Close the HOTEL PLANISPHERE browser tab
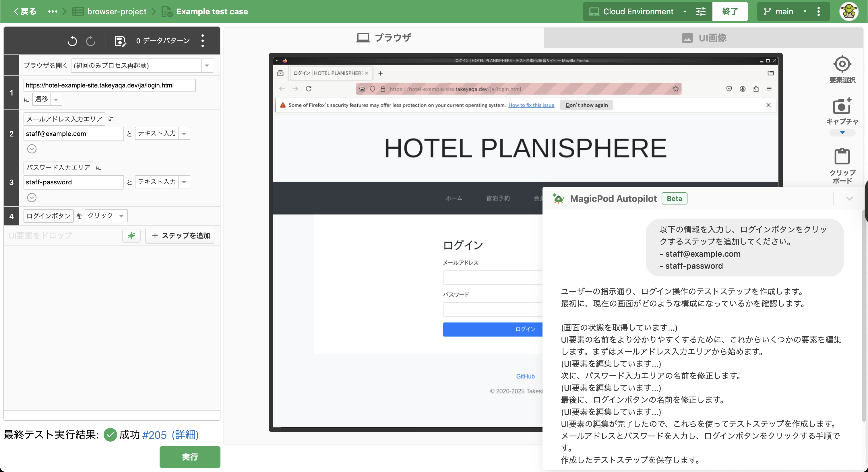Viewport: 868px width, 472px height. (x=367, y=73)
